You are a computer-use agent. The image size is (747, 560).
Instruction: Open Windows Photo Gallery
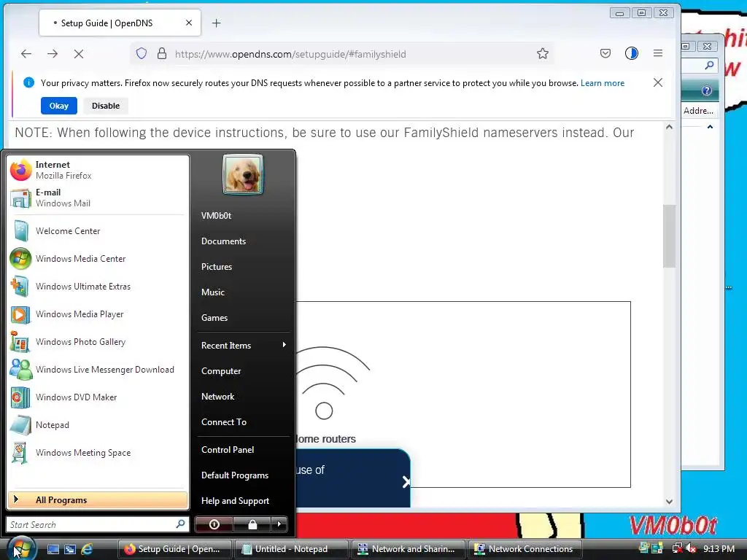pyautogui.click(x=98, y=342)
